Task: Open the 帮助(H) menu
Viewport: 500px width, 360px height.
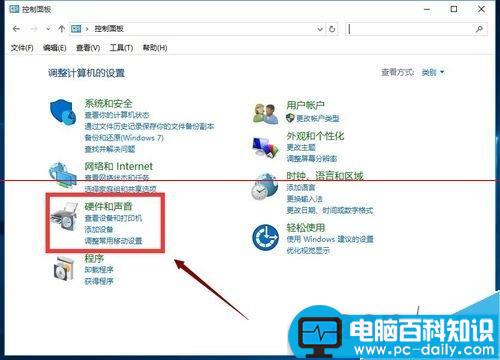Action: (155, 48)
